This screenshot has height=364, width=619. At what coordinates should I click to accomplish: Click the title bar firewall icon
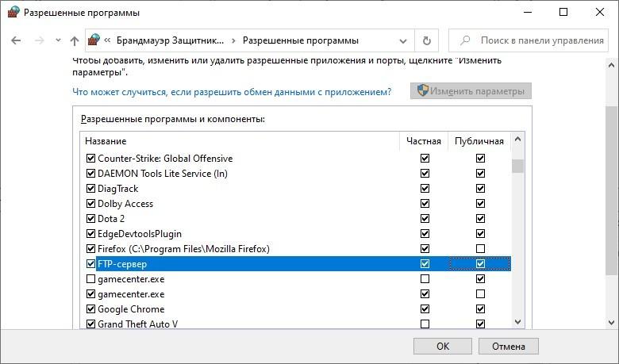click(x=13, y=12)
